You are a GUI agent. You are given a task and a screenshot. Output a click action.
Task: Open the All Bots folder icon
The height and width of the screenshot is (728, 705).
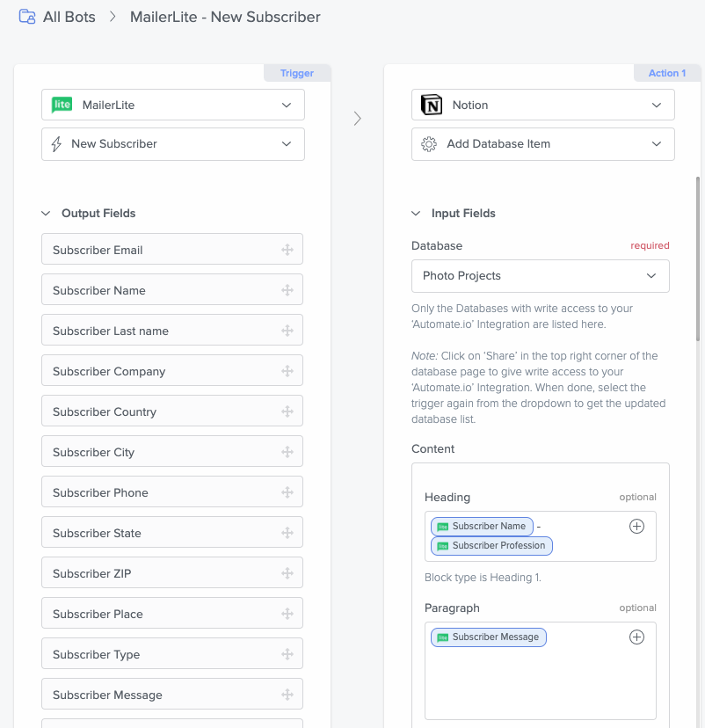click(27, 17)
